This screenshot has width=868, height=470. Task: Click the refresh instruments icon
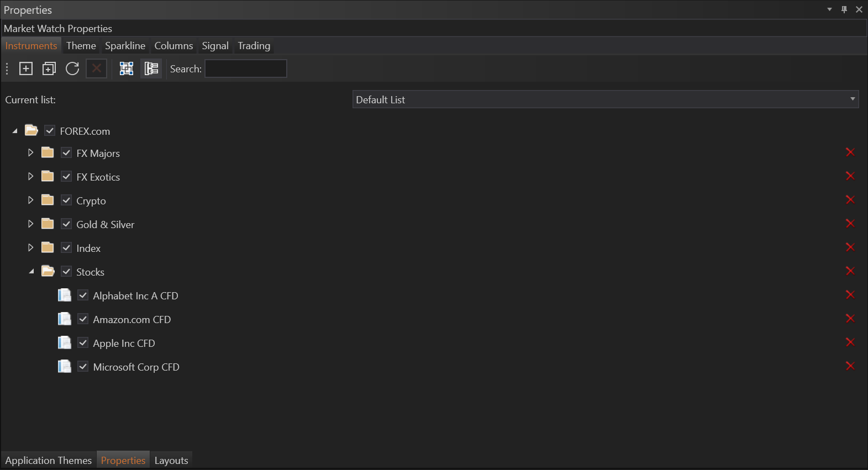click(72, 68)
